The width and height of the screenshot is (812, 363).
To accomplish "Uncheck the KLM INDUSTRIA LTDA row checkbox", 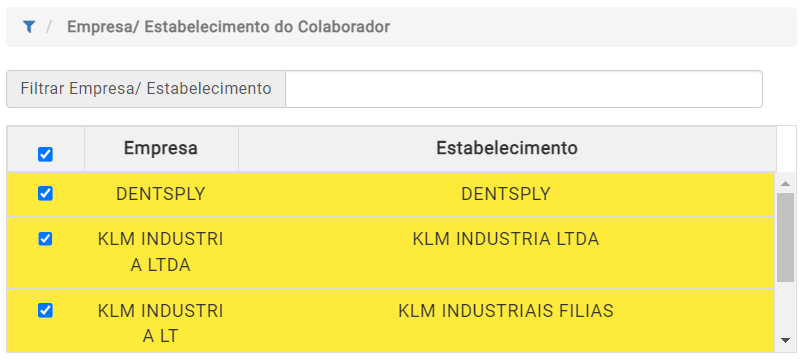I will click(x=46, y=239).
